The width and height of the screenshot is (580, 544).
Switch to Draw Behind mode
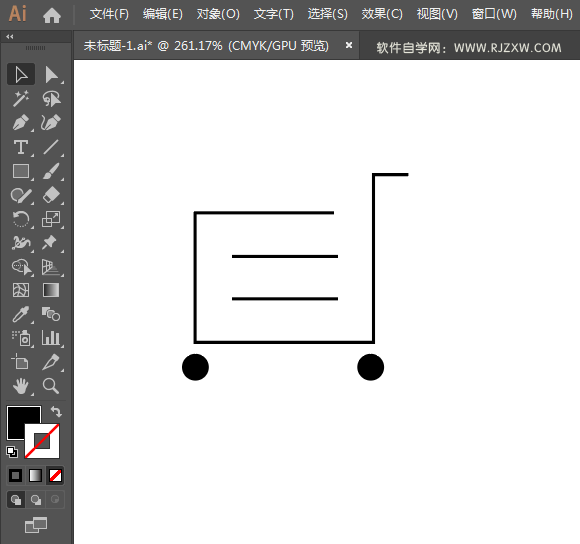pyautogui.click(x=36, y=500)
